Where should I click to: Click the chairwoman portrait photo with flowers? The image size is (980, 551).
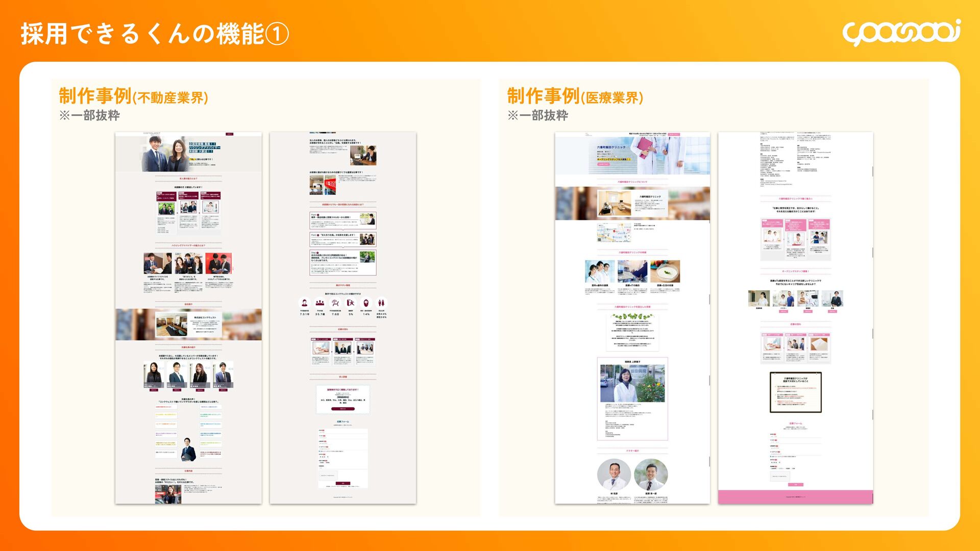[632, 384]
